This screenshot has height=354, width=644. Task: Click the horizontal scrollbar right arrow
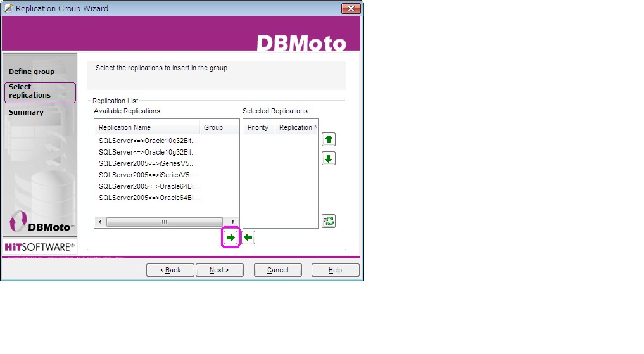pyautogui.click(x=233, y=222)
